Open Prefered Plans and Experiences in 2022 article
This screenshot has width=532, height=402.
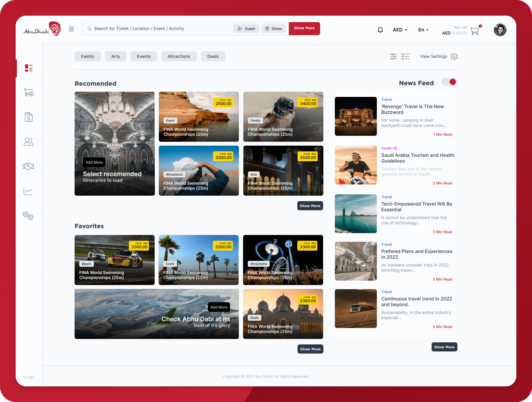[417, 254]
